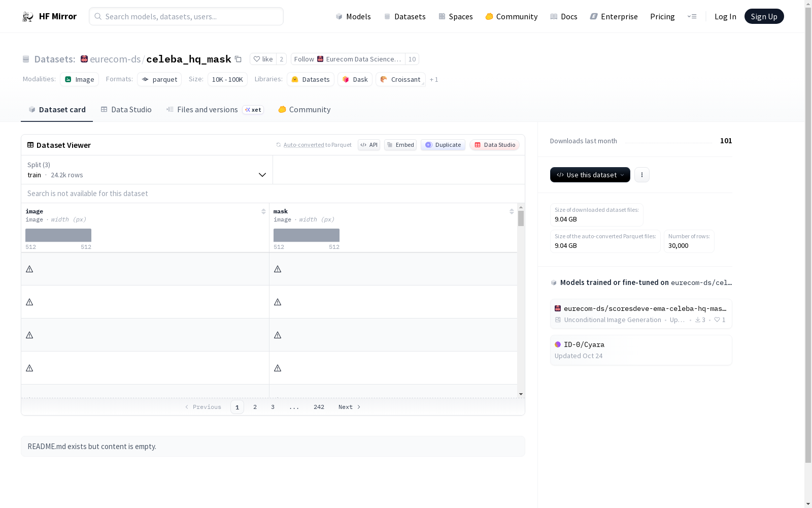The width and height of the screenshot is (812, 508).
Task: Click the Croissant library tag
Action: pos(400,79)
